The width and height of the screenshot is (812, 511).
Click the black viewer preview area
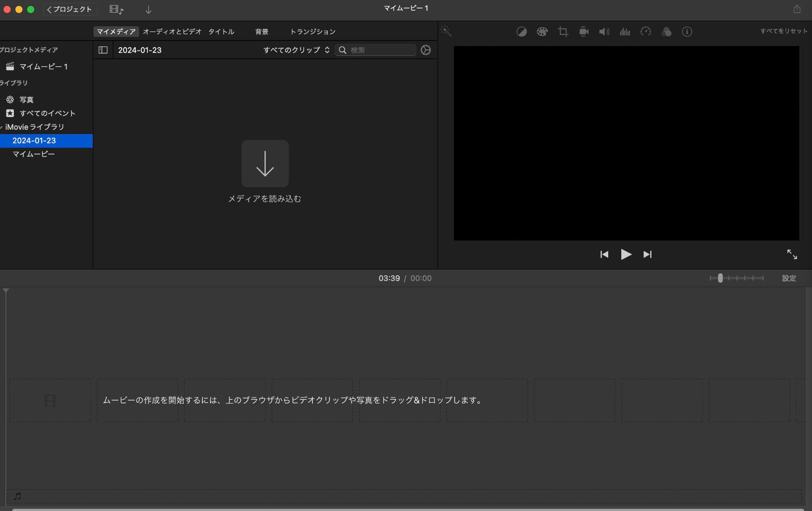tap(626, 143)
